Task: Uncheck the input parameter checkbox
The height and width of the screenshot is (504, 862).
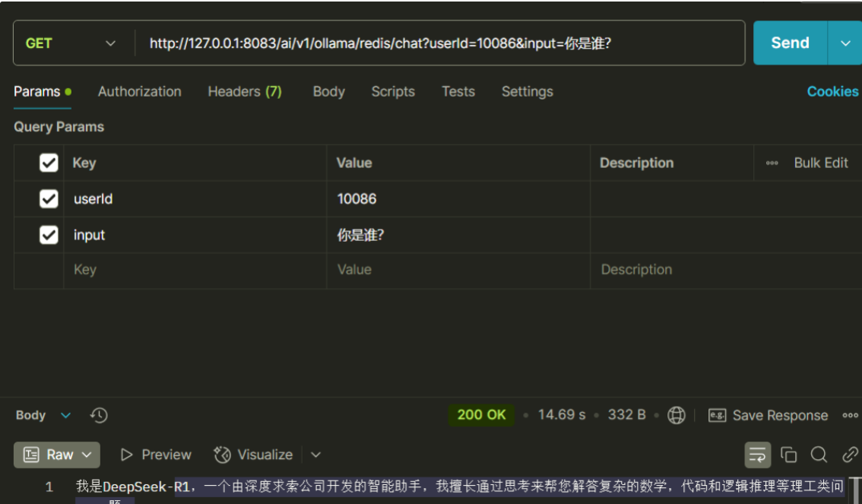Action: tap(49, 235)
